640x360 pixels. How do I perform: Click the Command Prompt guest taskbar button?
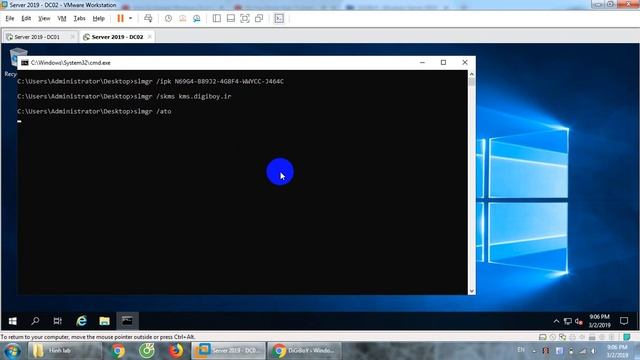[127, 321]
